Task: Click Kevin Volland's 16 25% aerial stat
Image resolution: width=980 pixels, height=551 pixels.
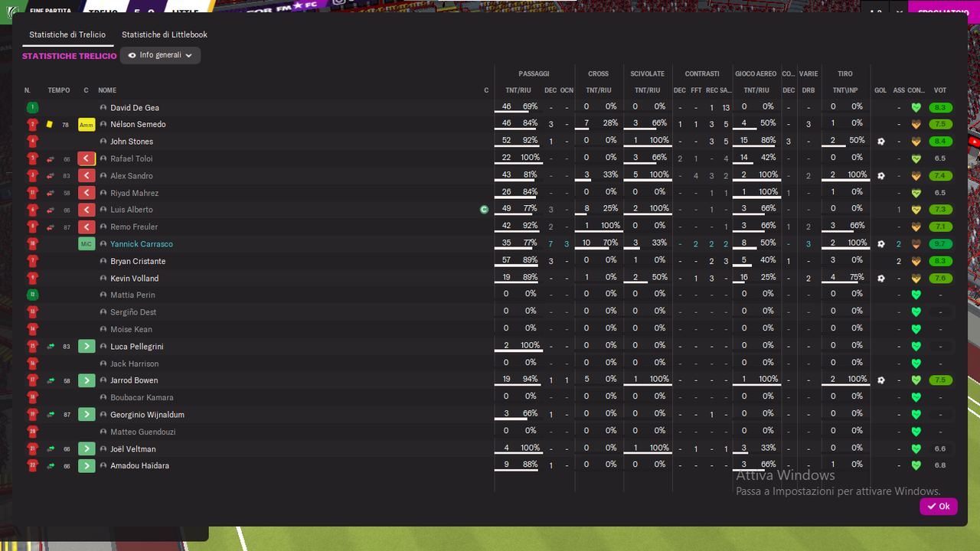Action: [x=758, y=278]
